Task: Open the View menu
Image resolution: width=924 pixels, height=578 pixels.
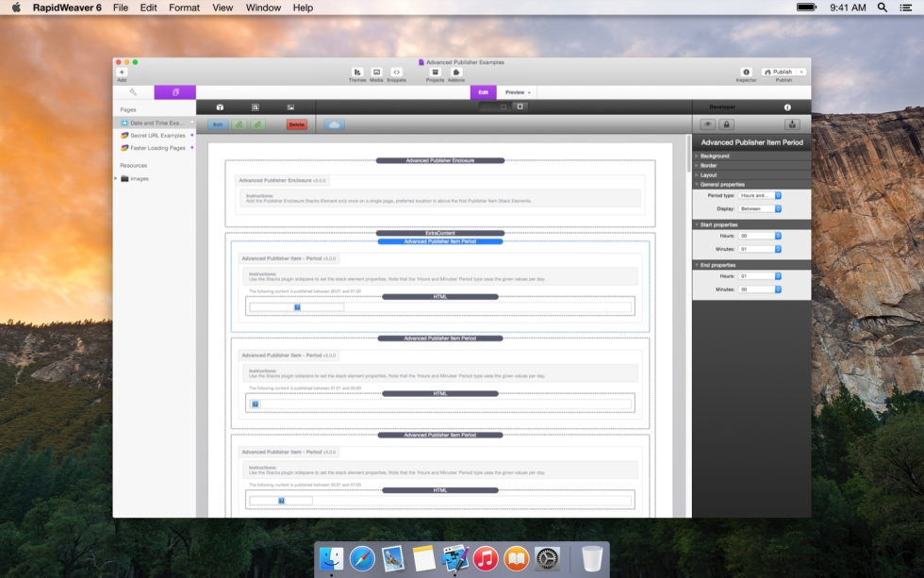Action: pos(223,8)
